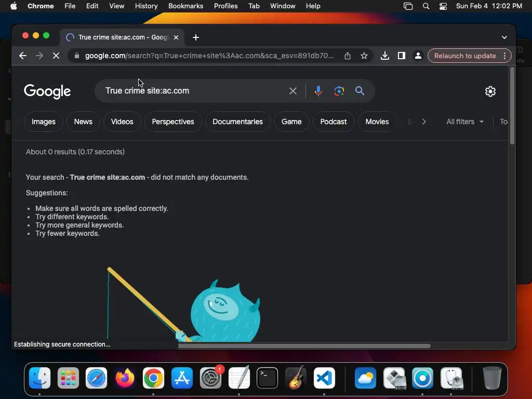Open App Store from the dock
This screenshot has height=399, width=532.
click(x=182, y=378)
